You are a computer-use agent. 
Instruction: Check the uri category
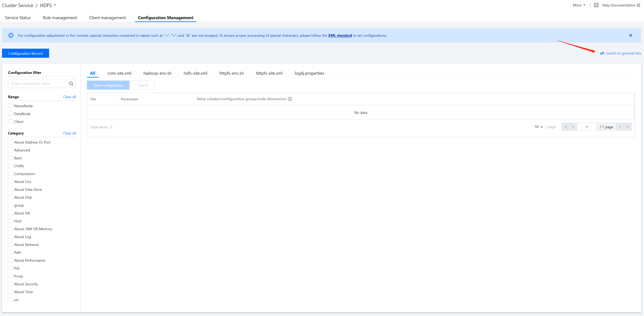pos(11,299)
